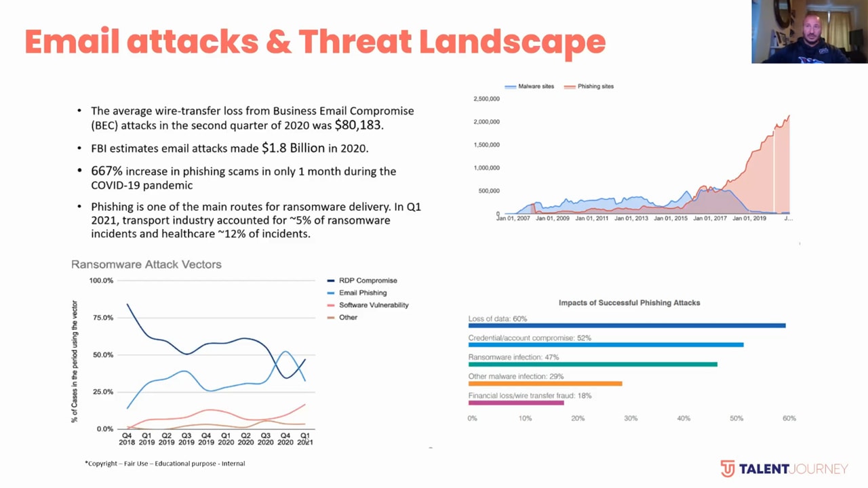The image size is (868, 488).
Task: Click the Talent Journey logo icon
Action: click(727, 468)
